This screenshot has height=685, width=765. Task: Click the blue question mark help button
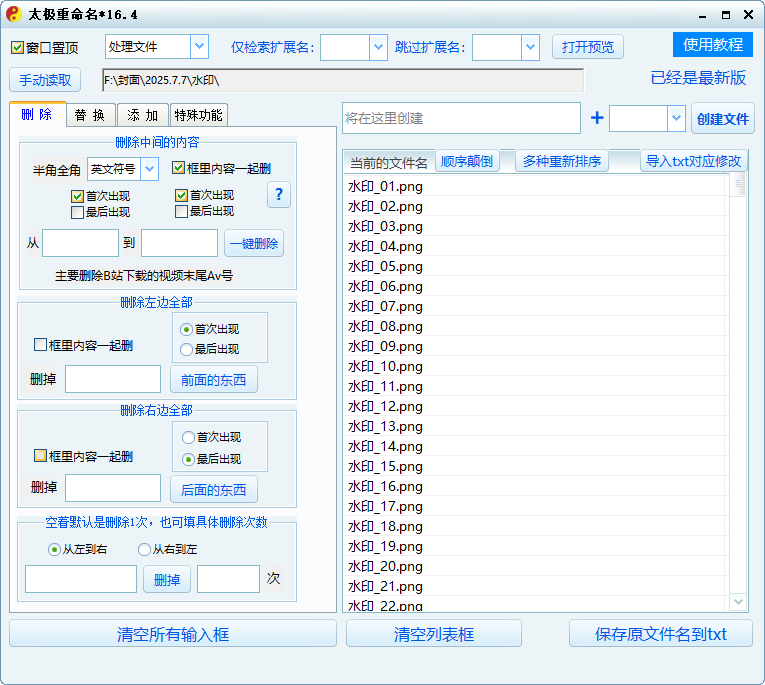pos(279,195)
